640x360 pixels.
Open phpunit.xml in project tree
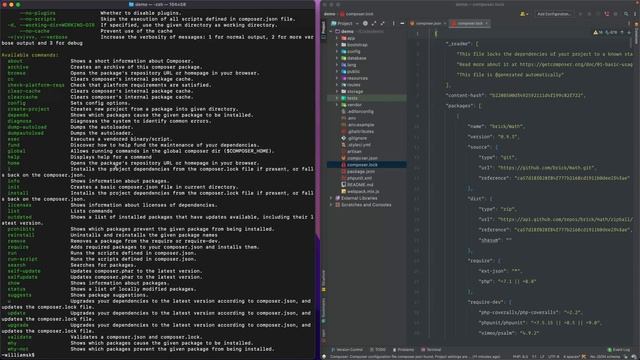coord(356,178)
